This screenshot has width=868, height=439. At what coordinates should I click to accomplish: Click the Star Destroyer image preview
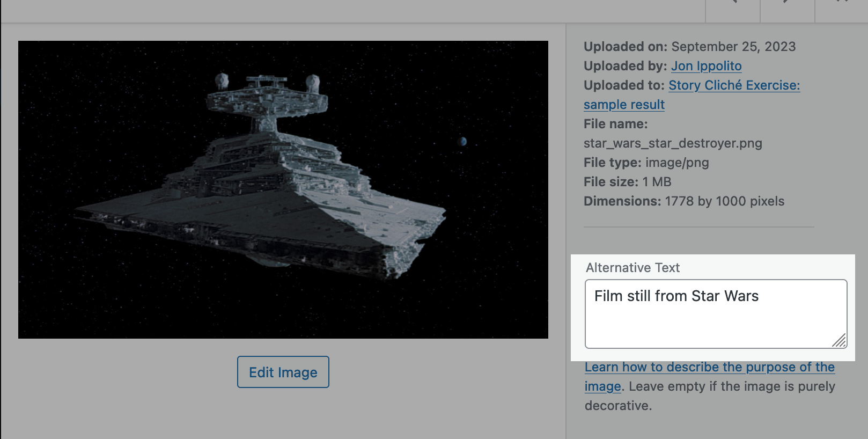tap(283, 189)
